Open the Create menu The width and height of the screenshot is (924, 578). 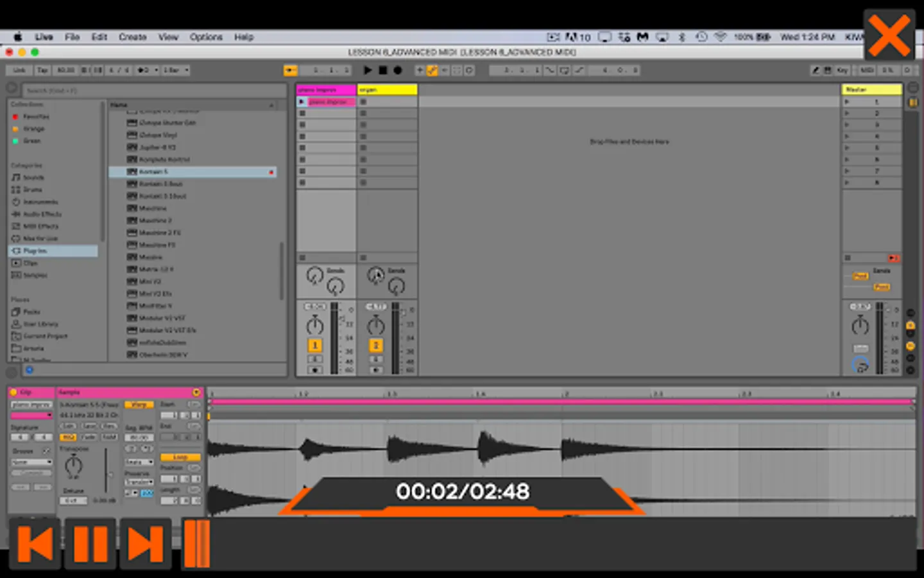(132, 37)
